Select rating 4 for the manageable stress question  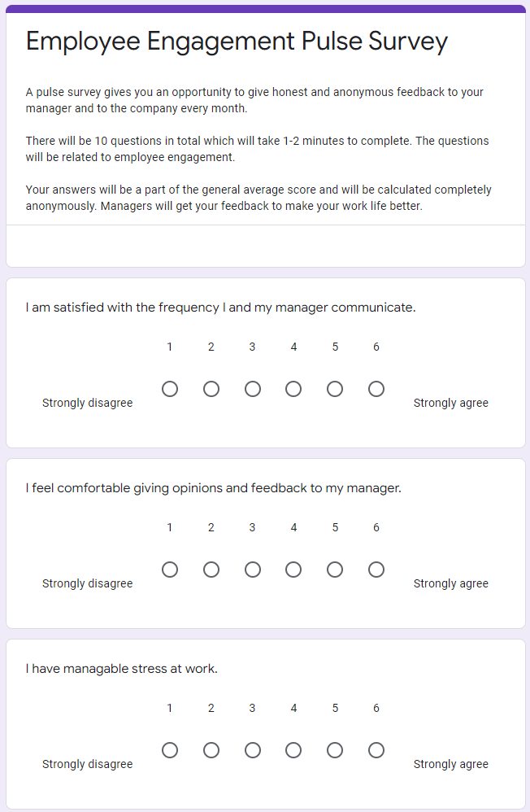tap(293, 750)
